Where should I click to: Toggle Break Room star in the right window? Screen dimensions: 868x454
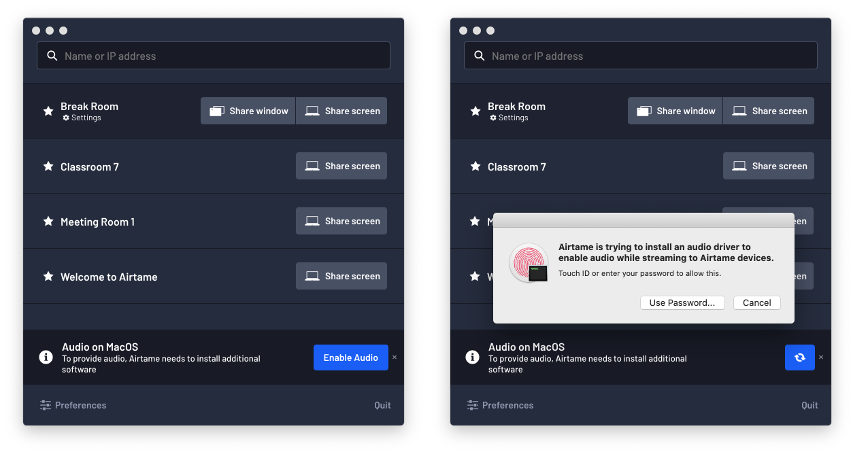point(475,111)
